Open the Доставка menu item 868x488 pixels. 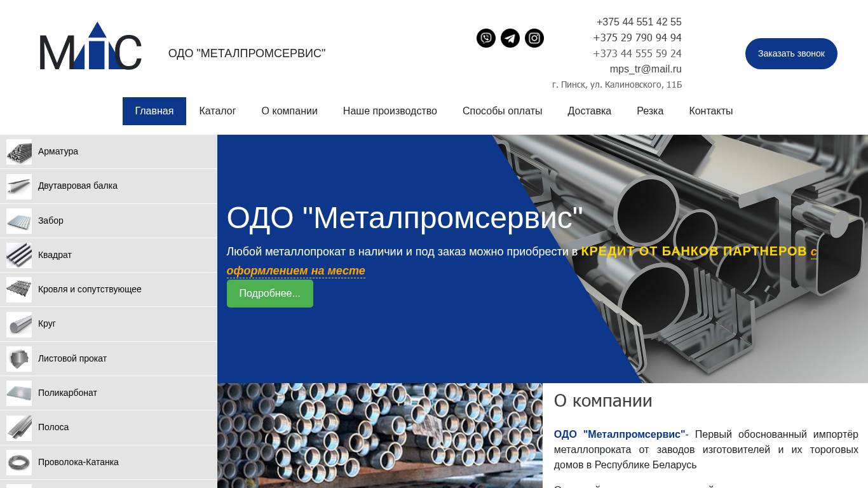590,111
